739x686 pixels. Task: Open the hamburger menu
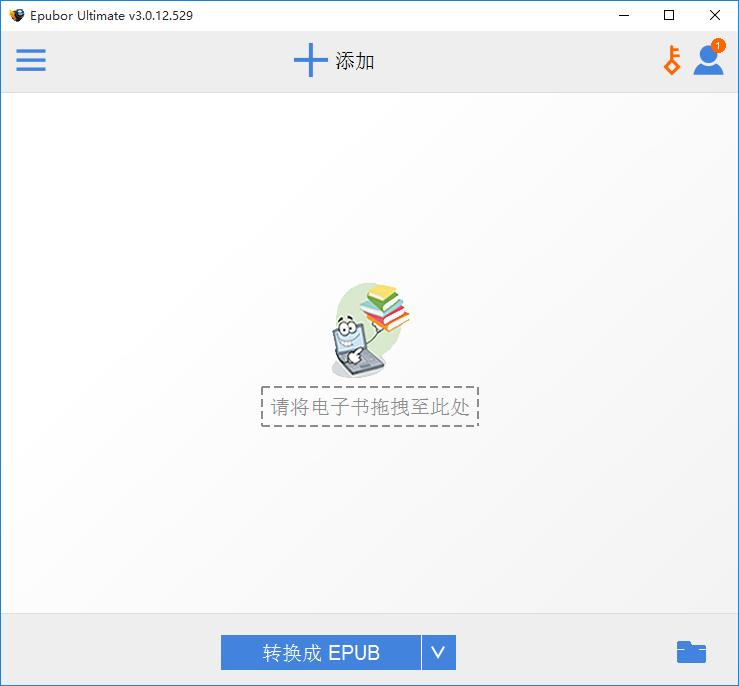[31, 61]
